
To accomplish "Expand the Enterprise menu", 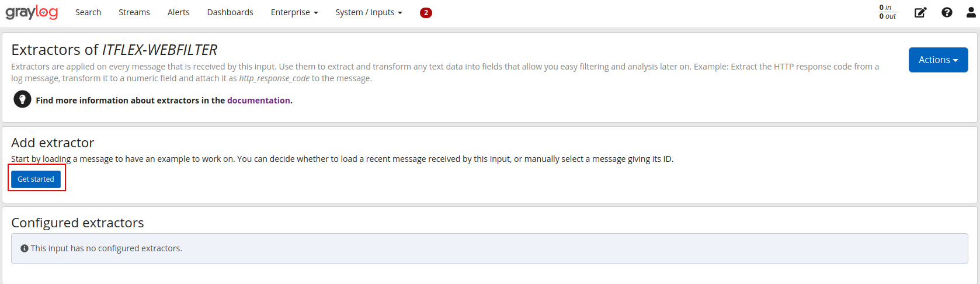I will tap(294, 12).
